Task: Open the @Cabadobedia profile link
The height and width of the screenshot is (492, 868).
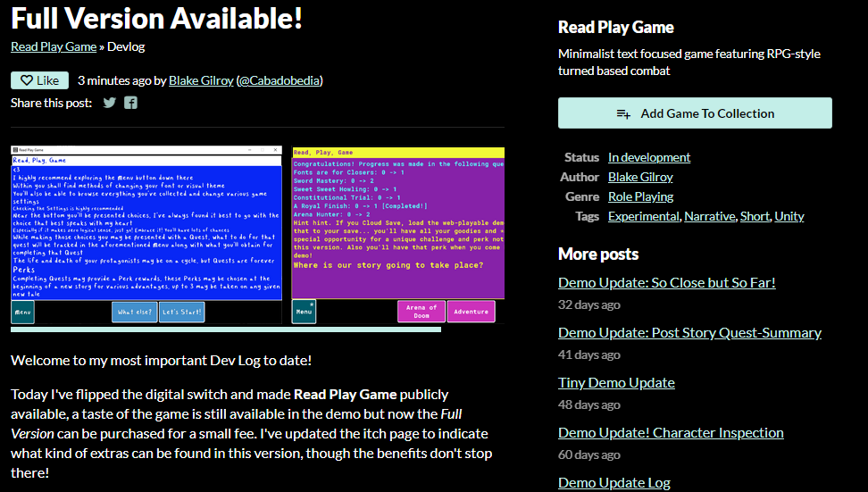Action: [x=279, y=80]
